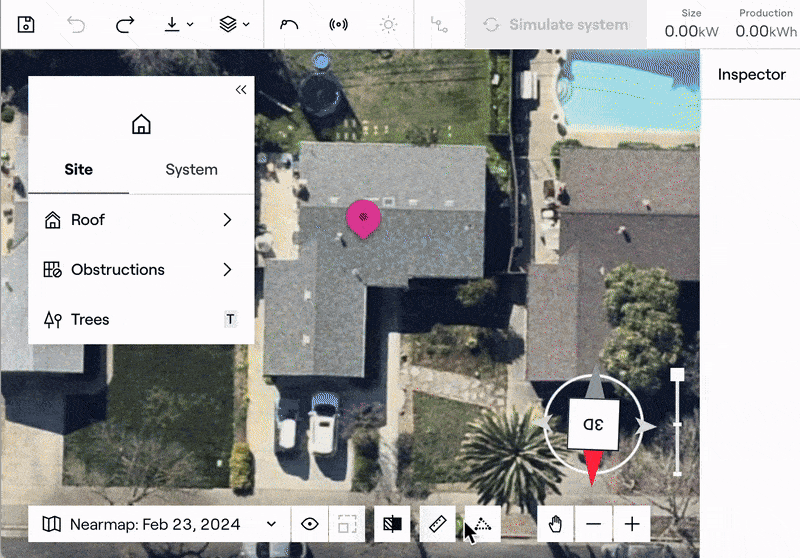Toggle map imagery visibility eye icon
800x558 pixels.
[x=310, y=524]
